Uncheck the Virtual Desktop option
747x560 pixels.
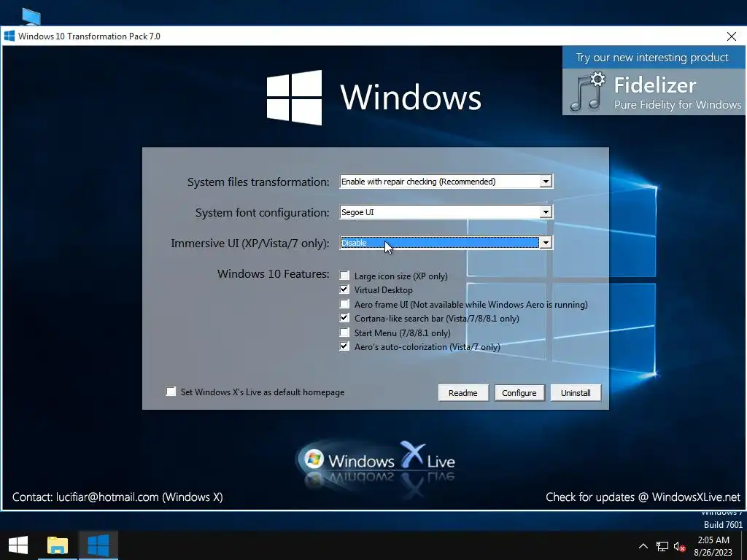point(344,289)
